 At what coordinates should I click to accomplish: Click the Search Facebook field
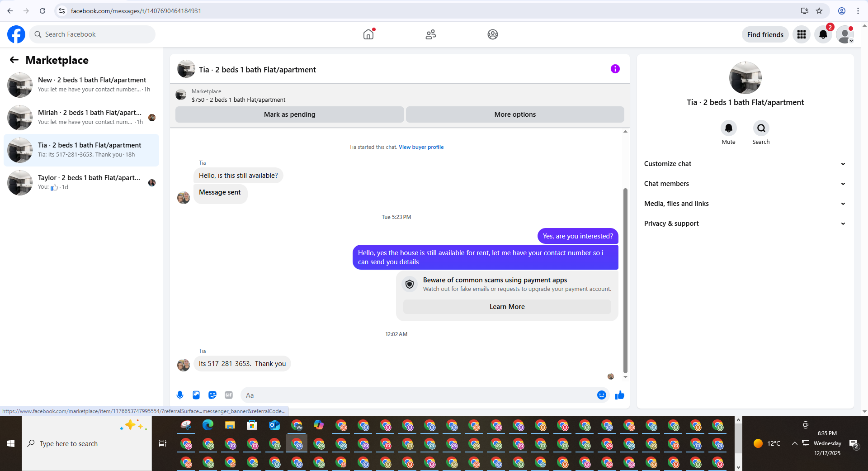pyautogui.click(x=92, y=34)
